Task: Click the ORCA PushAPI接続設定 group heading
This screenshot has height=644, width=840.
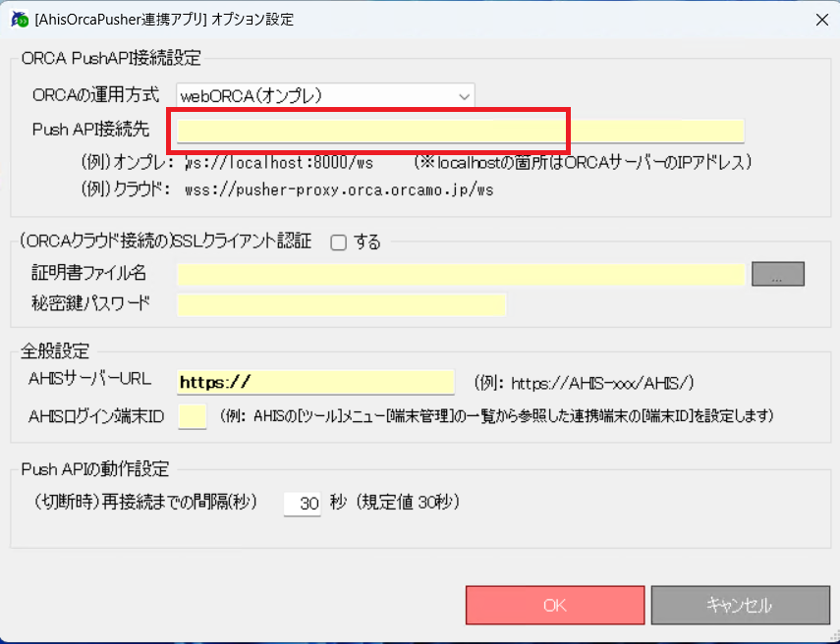Action: coord(110,58)
